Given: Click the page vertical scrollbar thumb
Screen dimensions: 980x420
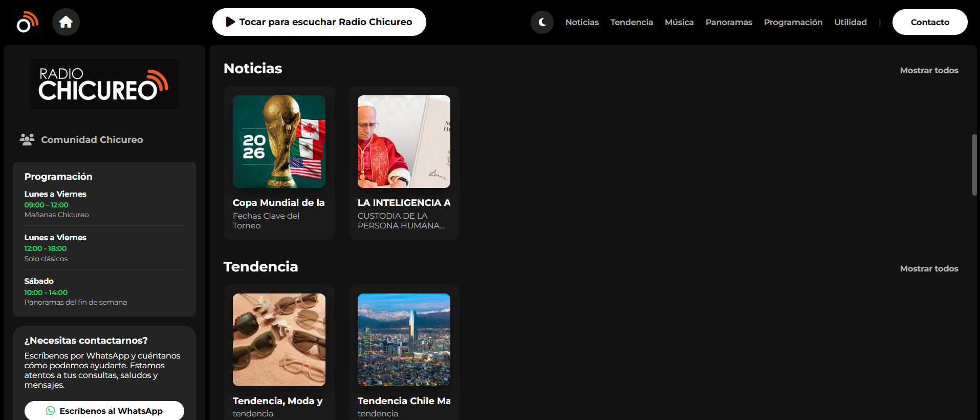Looking at the screenshot, I should (974, 165).
